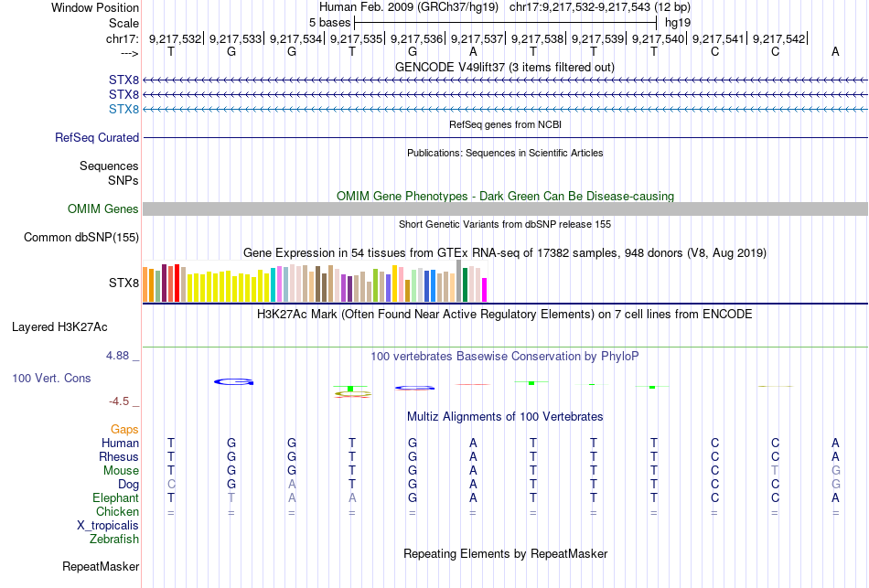Image resolution: width=869 pixels, height=588 pixels.
Task: Click the Common dbSNP(155) track label
Action: point(80,237)
